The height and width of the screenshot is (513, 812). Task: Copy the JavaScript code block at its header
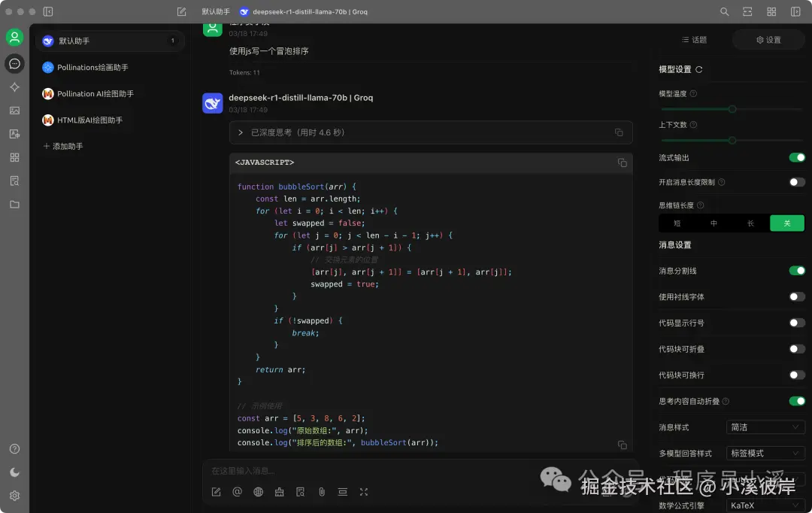point(622,162)
